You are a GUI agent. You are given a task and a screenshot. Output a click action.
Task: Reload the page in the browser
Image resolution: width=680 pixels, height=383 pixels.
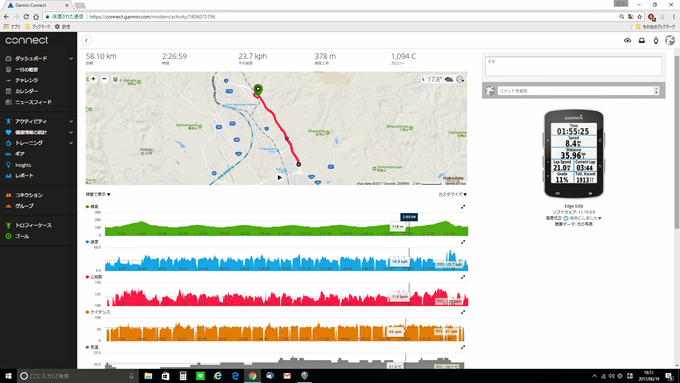[x=26, y=16]
